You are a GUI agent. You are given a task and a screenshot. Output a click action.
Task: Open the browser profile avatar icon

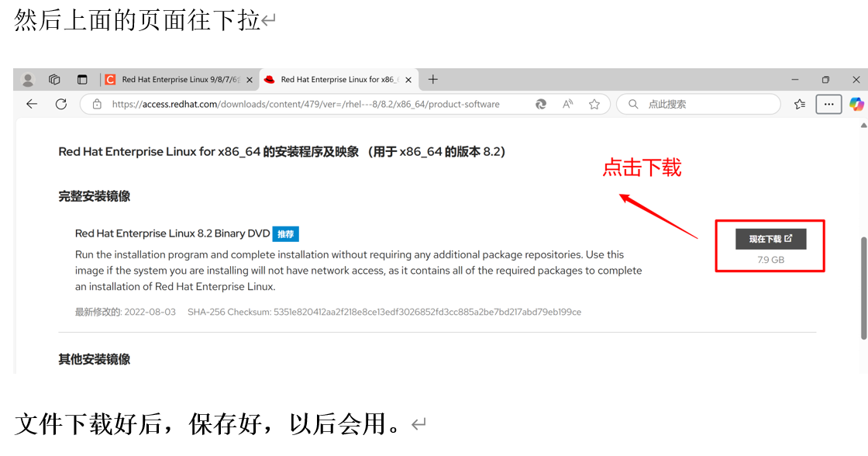pos(28,80)
